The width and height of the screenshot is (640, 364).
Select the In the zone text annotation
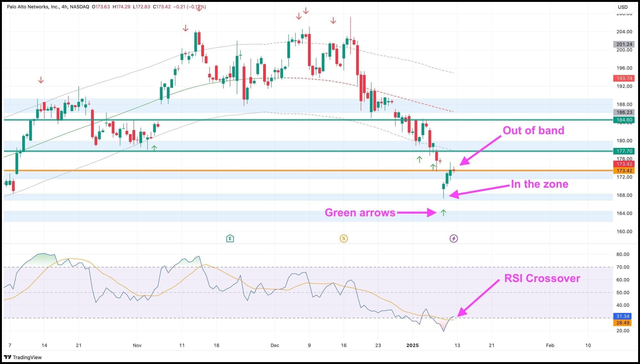pos(540,184)
